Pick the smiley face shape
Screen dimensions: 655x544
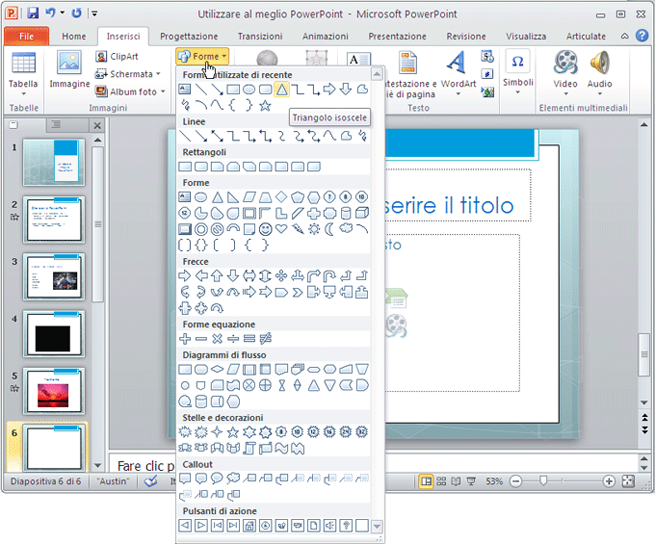[x=265, y=229]
